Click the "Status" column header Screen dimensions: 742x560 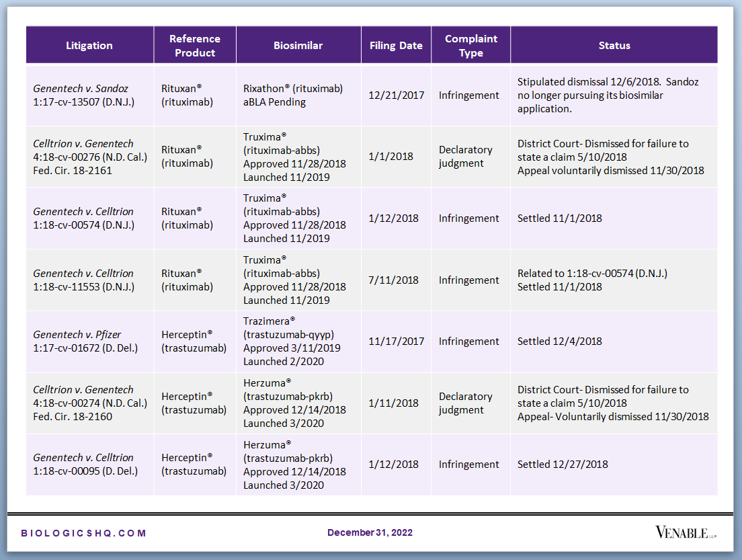coord(614,46)
